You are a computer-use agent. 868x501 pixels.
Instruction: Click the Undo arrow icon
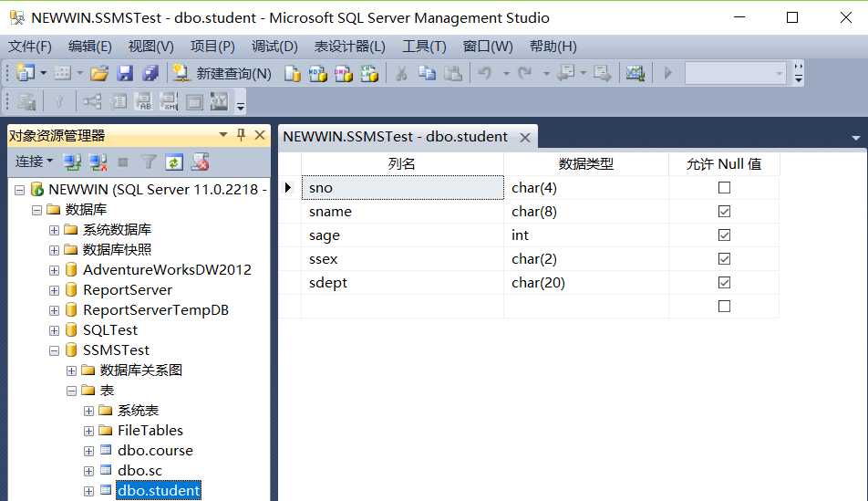(x=485, y=73)
